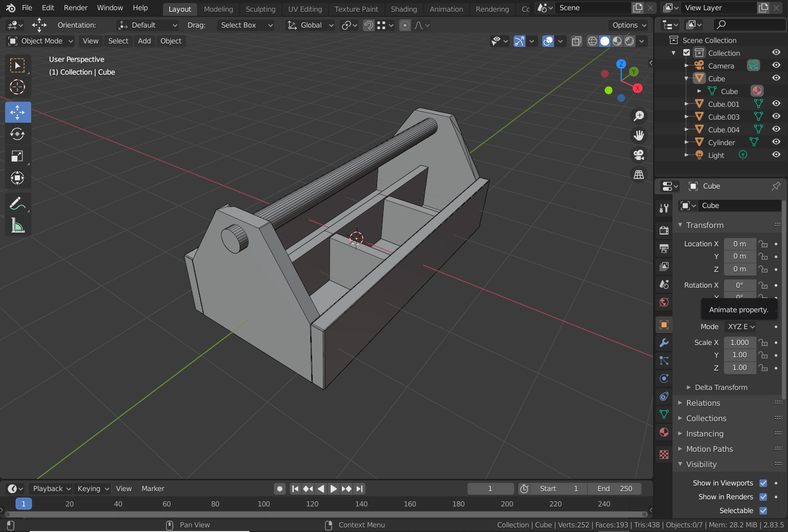The height and width of the screenshot is (532, 788).
Task: Open Drag Select Box dropdown
Action: pos(246,25)
